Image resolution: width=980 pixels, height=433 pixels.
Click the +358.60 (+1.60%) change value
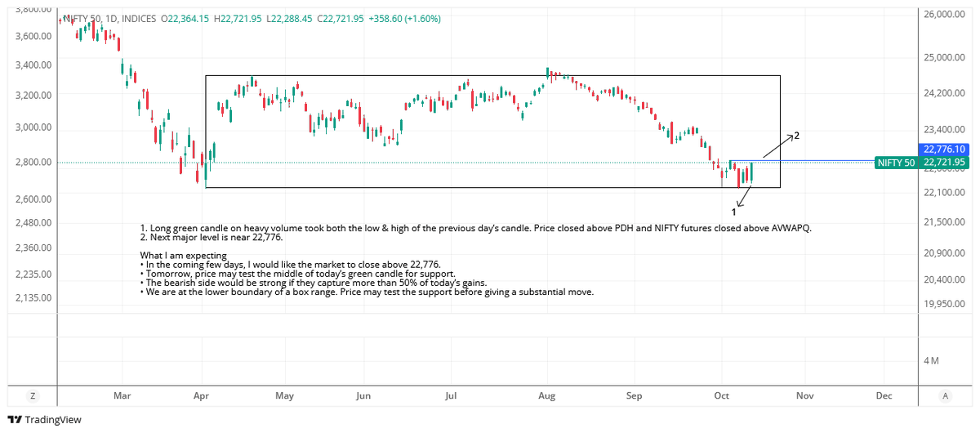coord(405,18)
